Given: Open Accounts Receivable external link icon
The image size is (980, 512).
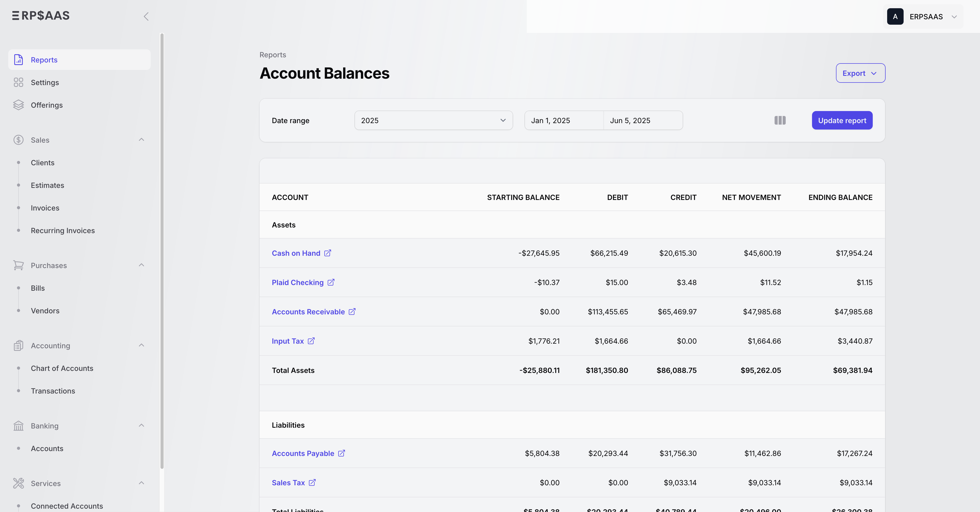Looking at the screenshot, I should (352, 312).
